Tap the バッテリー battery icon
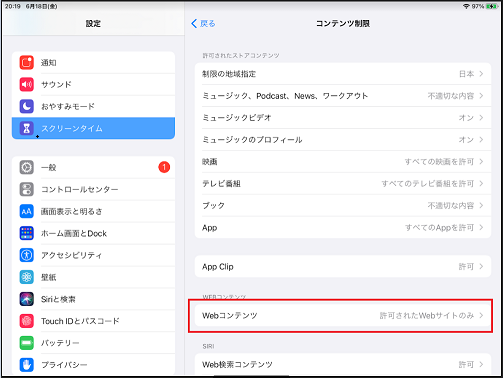Viewport: 503px width, 378px height. 27,343
